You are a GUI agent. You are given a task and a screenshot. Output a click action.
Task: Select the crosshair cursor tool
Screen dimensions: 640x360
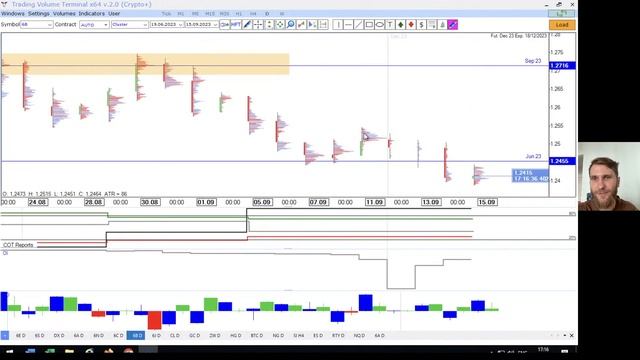pyautogui.click(x=258, y=24)
